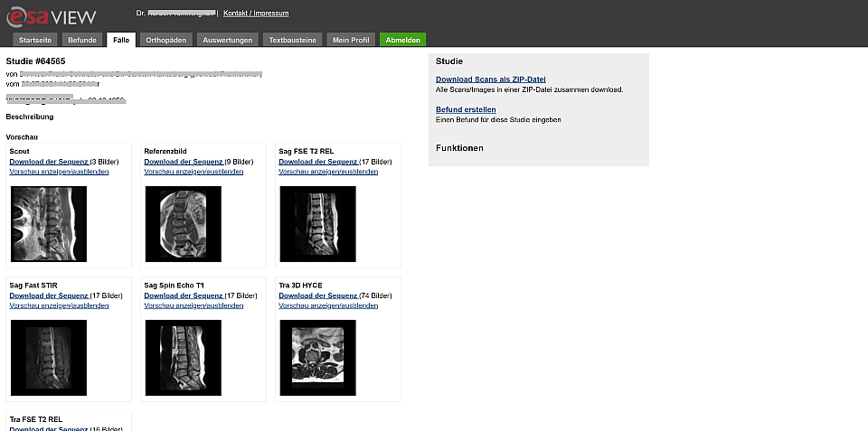
Task: Switch to the Befunde tab
Action: tap(82, 40)
